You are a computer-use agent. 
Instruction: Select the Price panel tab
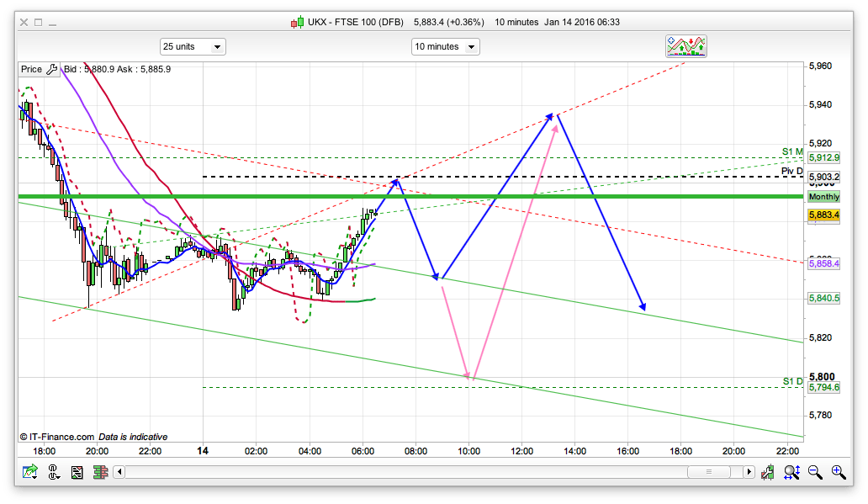[31, 69]
